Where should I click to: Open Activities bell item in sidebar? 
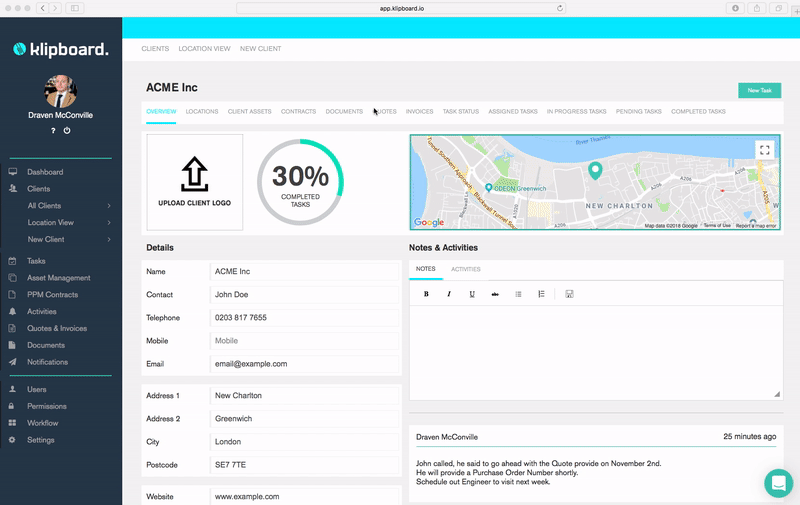(x=41, y=311)
